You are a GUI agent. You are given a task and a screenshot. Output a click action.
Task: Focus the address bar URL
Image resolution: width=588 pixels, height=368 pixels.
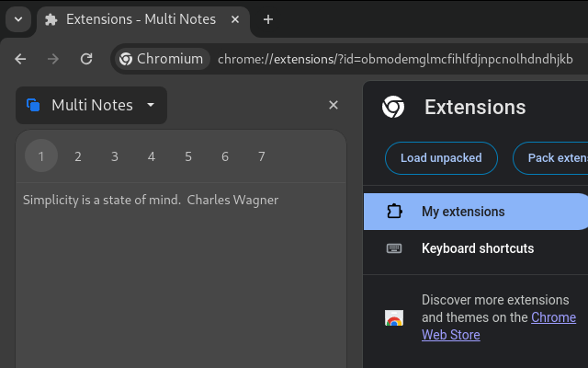click(395, 59)
